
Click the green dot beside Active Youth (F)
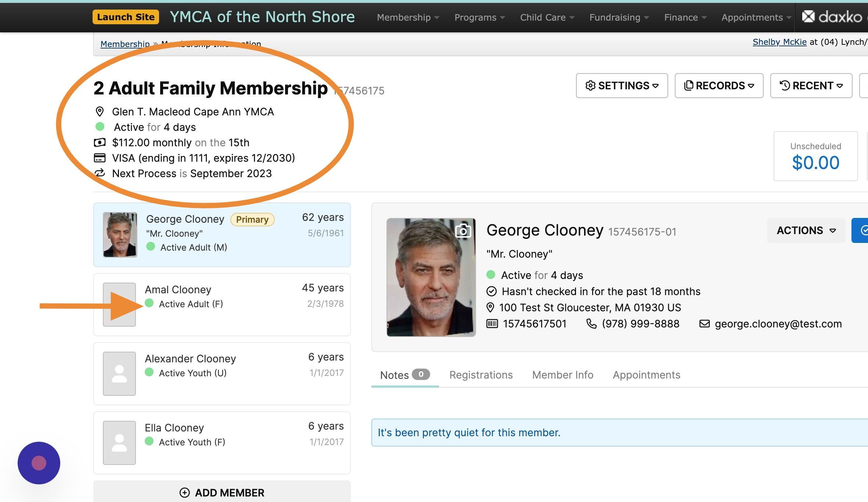pyautogui.click(x=149, y=441)
